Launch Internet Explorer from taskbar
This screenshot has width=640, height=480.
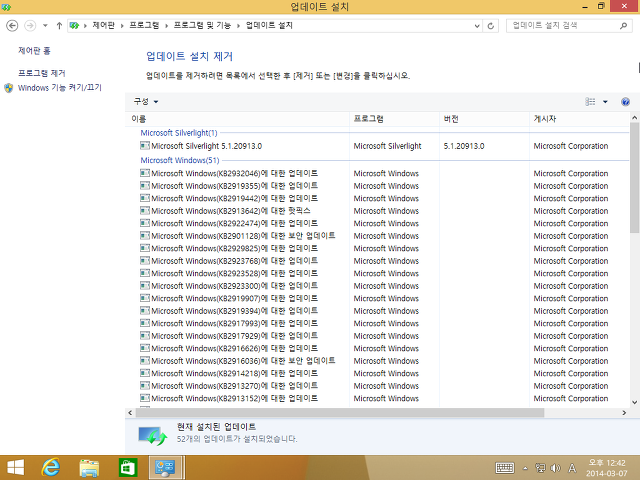click(51, 468)
